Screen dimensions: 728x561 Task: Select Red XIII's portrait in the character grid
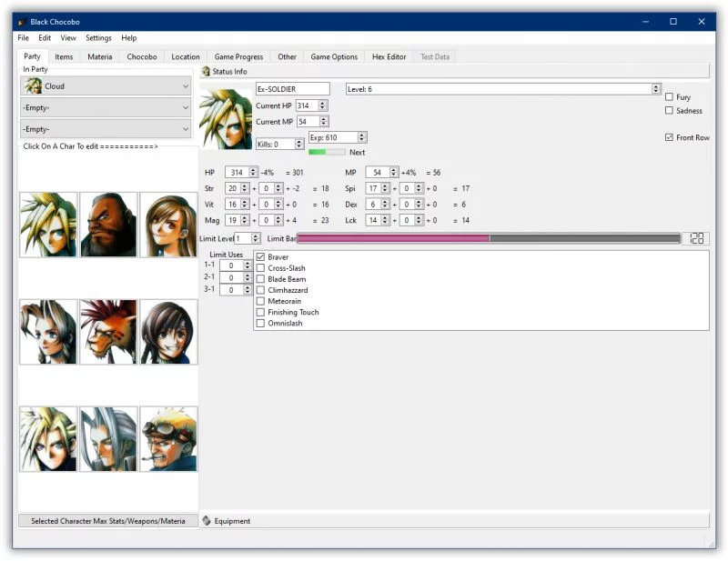click(x=108, y=331)
